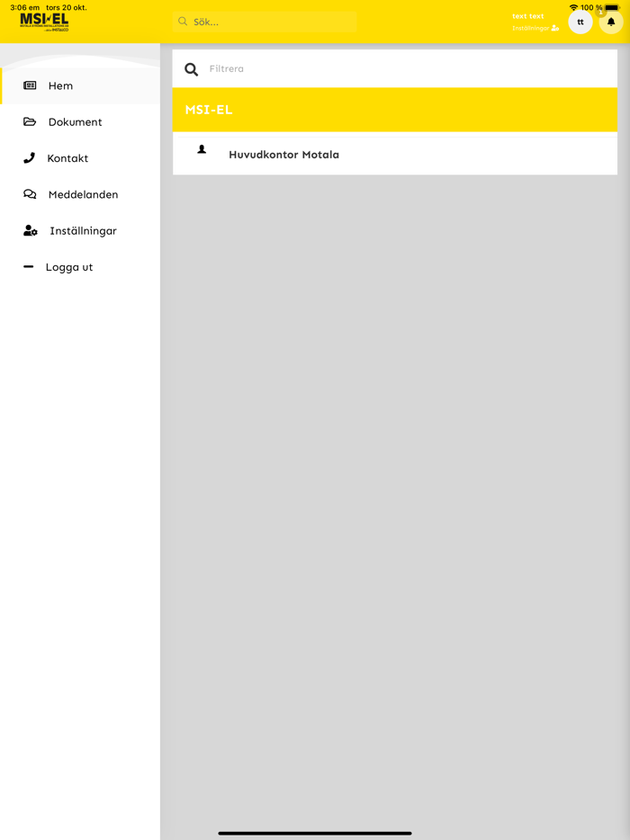Open Inställningar in sidebar

80,231
